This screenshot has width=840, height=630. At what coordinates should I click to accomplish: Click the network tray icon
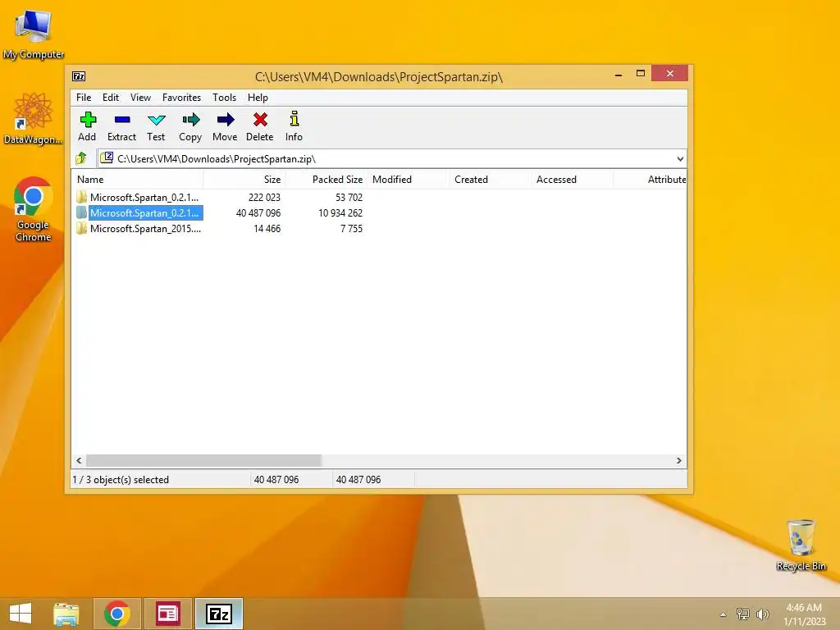point(742,614)
